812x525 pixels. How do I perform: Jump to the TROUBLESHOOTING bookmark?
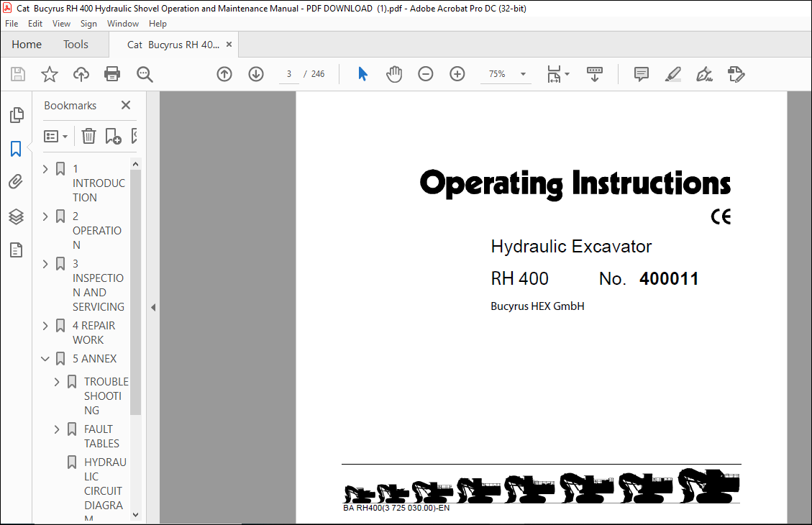(x=106, y=396)
